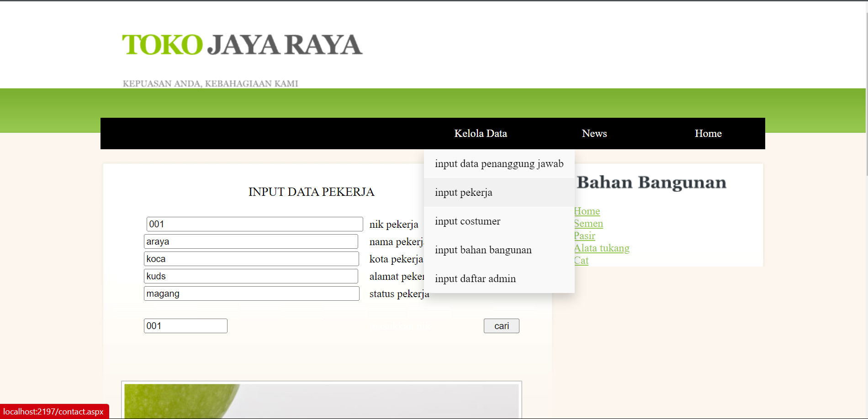
Task: Click the nik pekerja input field
Action: (254, 224)
